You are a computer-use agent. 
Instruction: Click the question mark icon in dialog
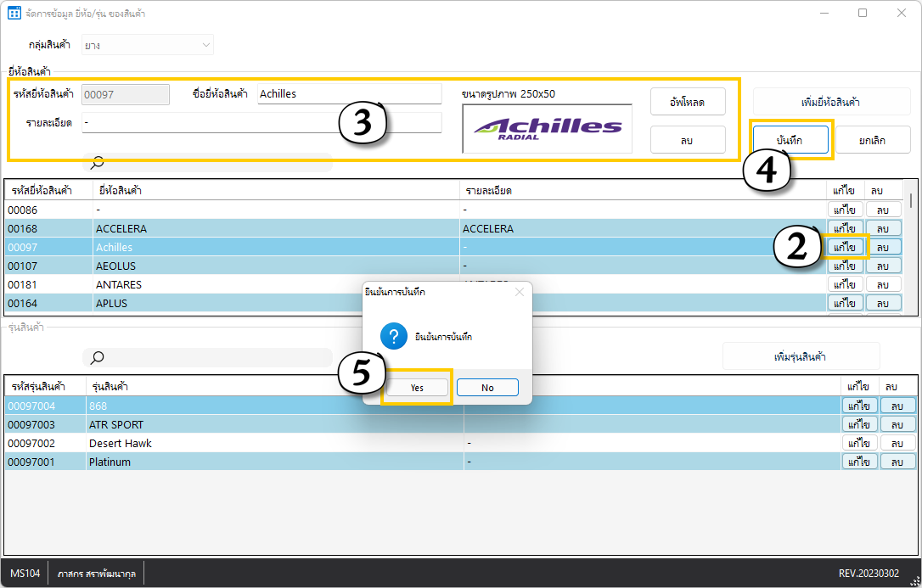(x=394, y=337)
